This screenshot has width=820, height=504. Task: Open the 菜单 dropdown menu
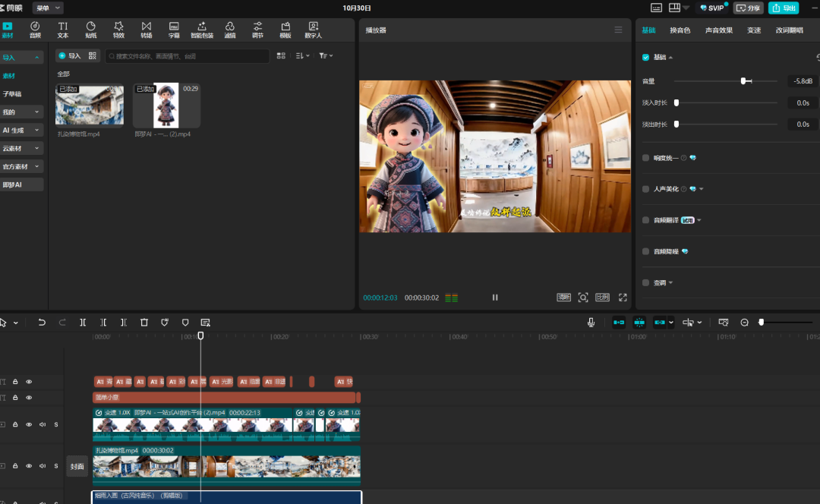[48, 8]
